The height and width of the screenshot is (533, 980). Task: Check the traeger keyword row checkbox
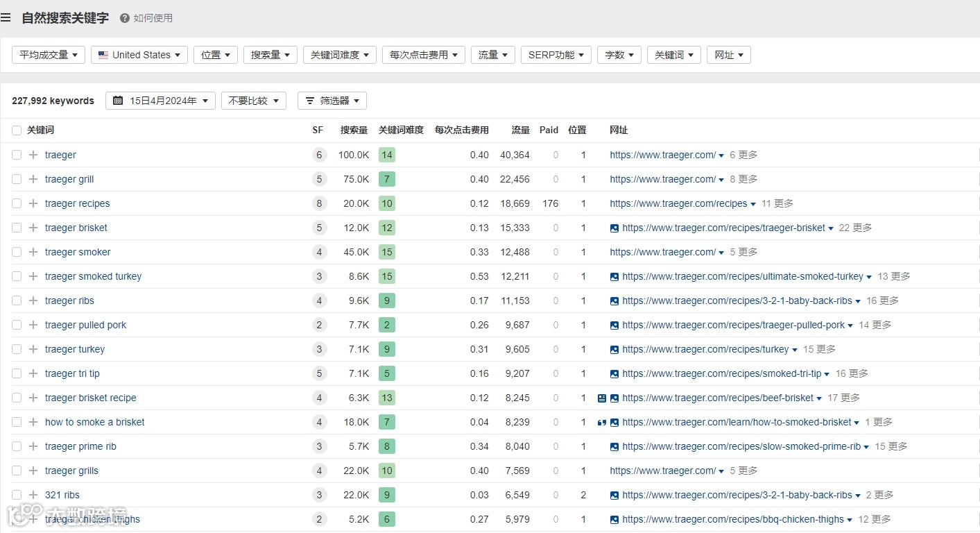point(17,155)
